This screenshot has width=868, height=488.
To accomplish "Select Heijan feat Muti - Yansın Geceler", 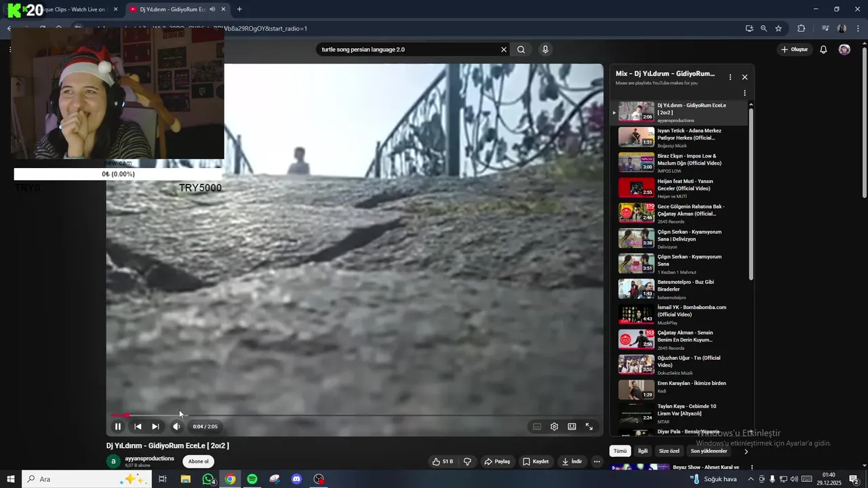I will pos(678,188).
